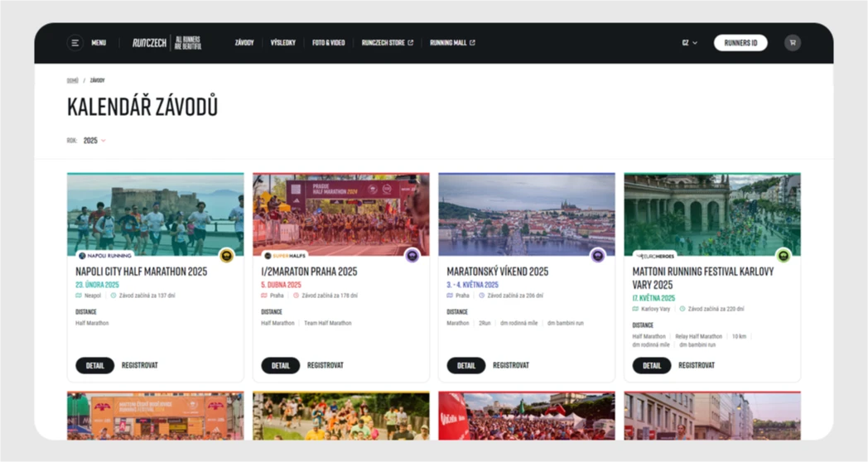The image size is (868, 462).
Task: Click the EuroHeroes logo badge
Action: (x=655, y=256)
